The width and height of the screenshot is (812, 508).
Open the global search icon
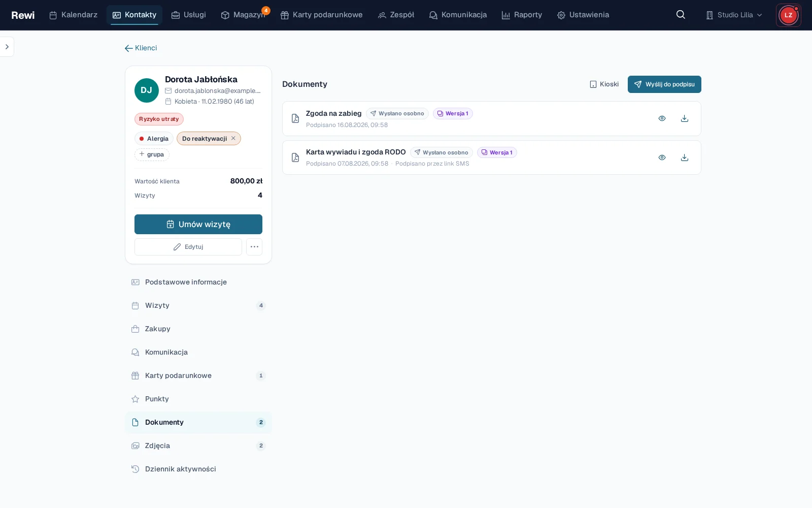(681, 15)
